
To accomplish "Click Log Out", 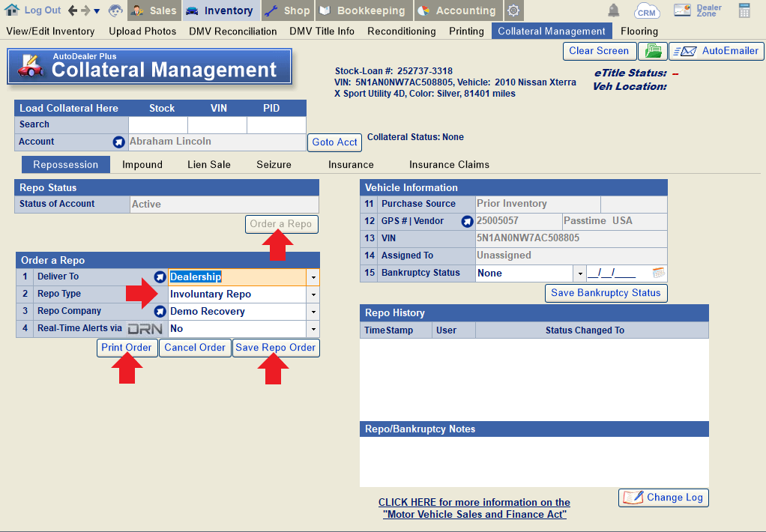I will click(x=43, y=10).
